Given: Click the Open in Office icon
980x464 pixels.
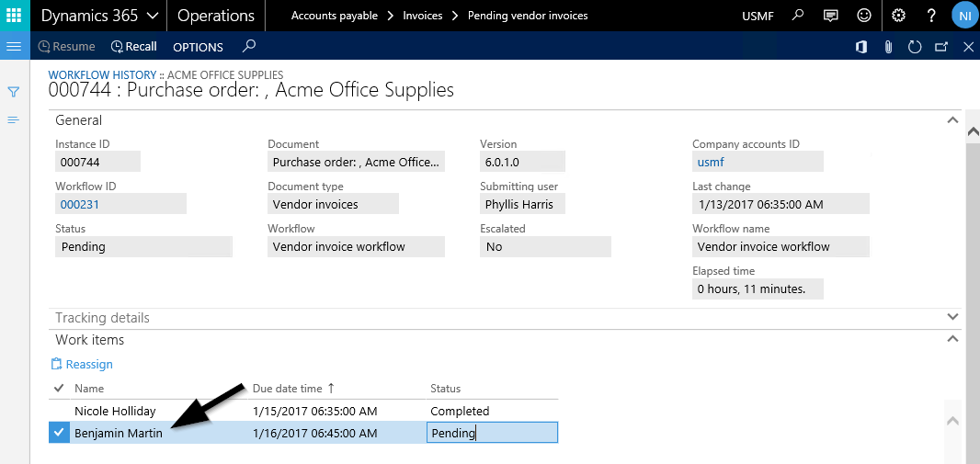Looking at the screenshot, I should click(861, 47).
